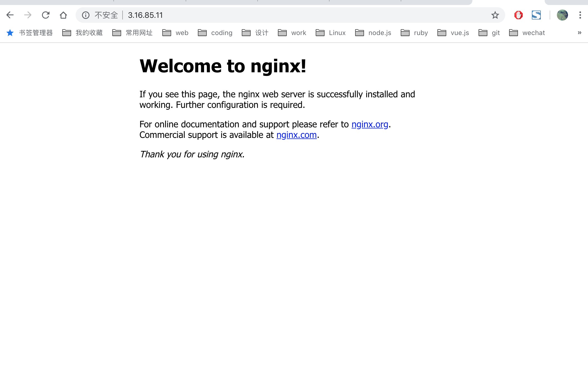Open the coding bookmarks folder
Image resolution: width=588 pixels, height=367 pixels.
pos(215,33)
